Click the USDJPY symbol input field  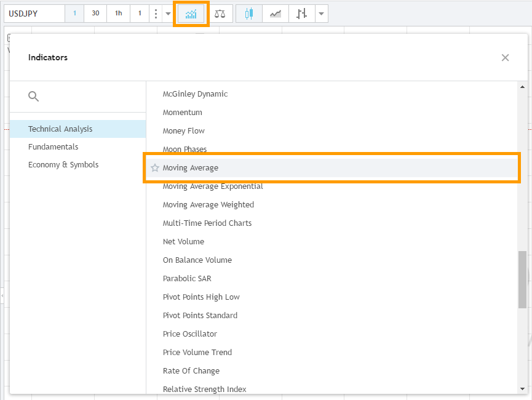(x=34, y=14)
